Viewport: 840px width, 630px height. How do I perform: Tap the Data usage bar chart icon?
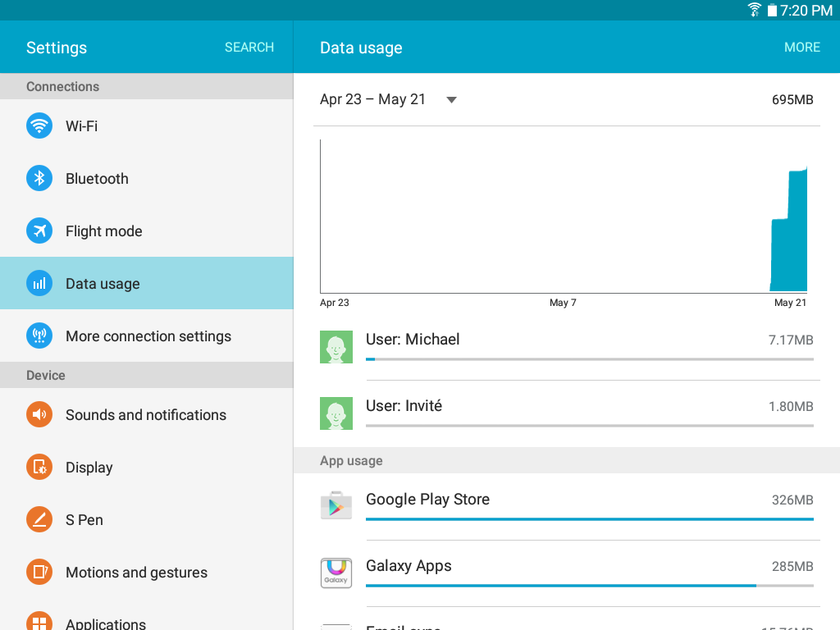click(x=39, y=283)
